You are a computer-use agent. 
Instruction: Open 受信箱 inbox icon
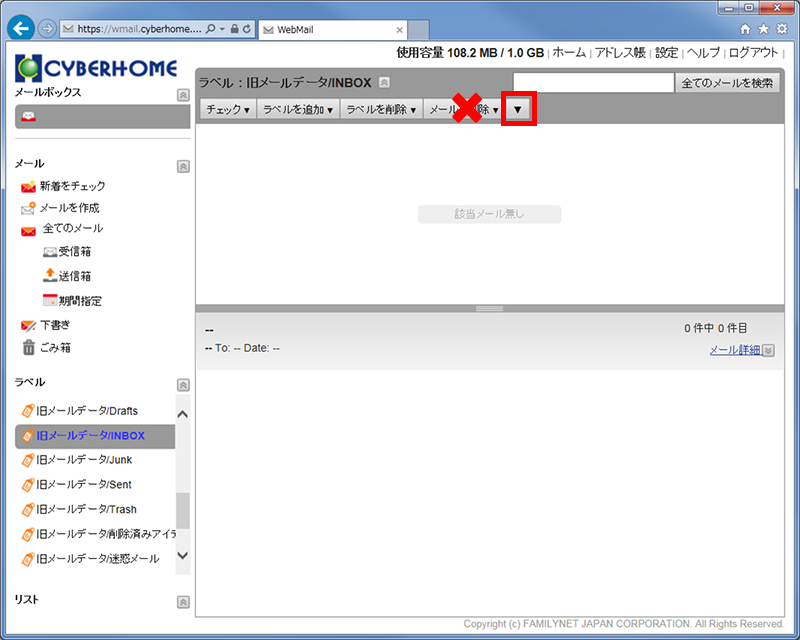[x=50, y=252]
